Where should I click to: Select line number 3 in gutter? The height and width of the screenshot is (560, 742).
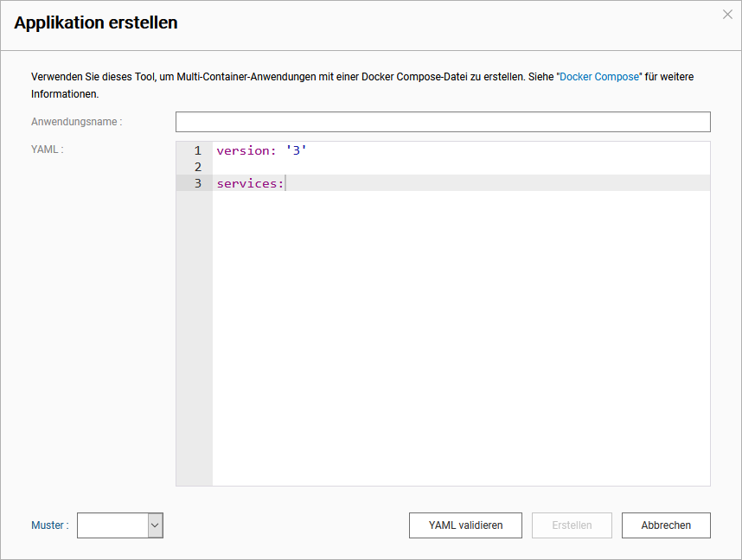(197, 183)
